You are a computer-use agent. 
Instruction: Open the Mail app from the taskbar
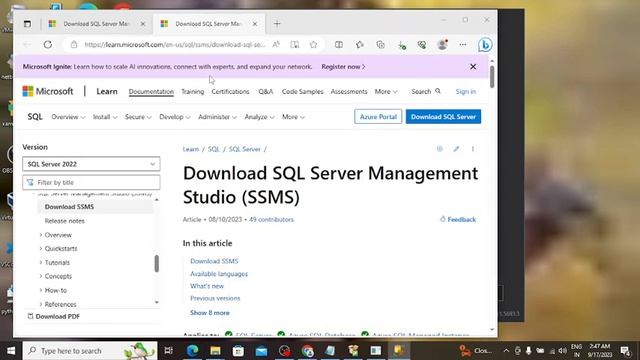tap(261, 351)
